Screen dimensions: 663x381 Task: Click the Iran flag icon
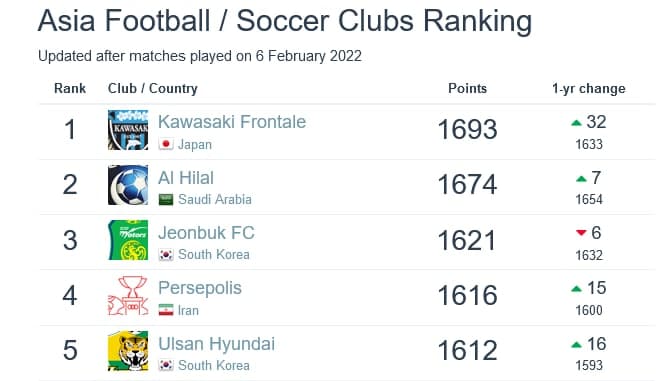coord(166,310)
